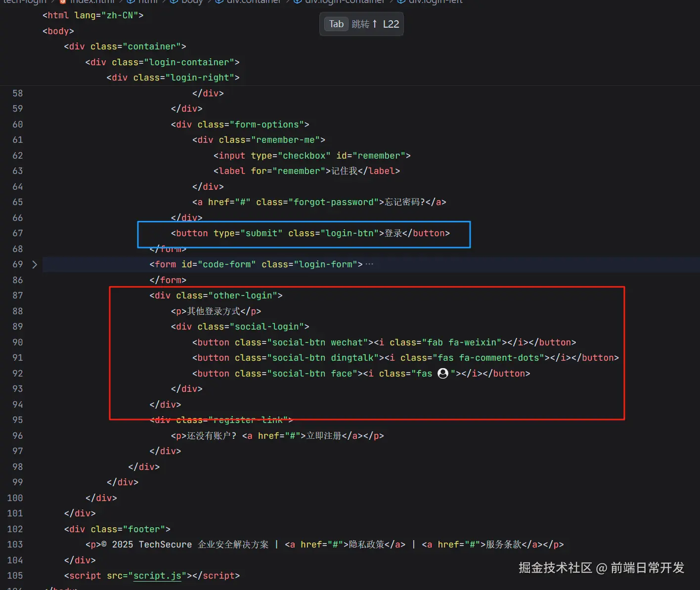This screenshot has height=590, width=700.
Task: Place cursor on the social-btn wechat button line
Action: click(x=384, y=342)
